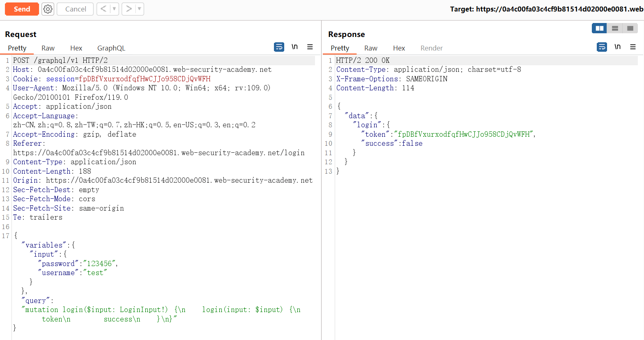Go to next request in history
Image resolution: width=644 pixels, height=340 pixels.
click(129, 9)
